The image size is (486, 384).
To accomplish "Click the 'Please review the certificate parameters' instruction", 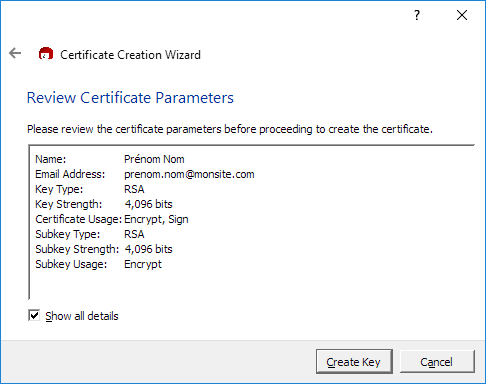I will pyautogui.click(x=230, y=129).
